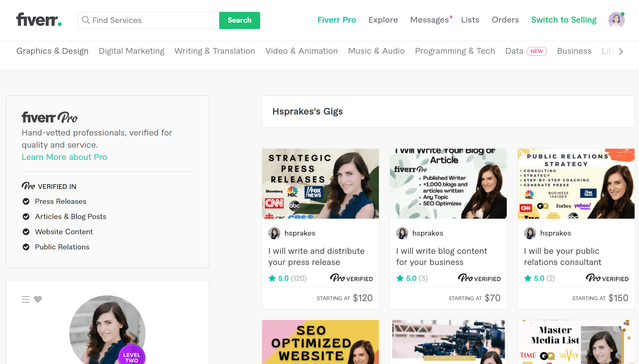Open 'I will write blog content for your business'
Viewport: 639px width, 364px height.
(441, 257)
